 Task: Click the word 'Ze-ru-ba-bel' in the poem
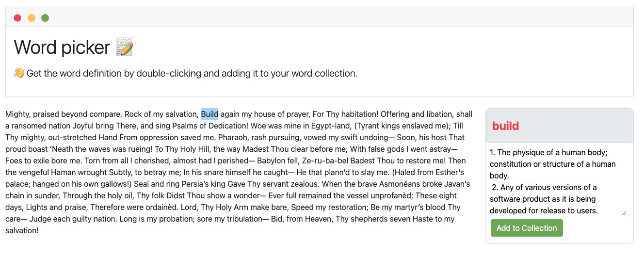[x=321, y=161]
